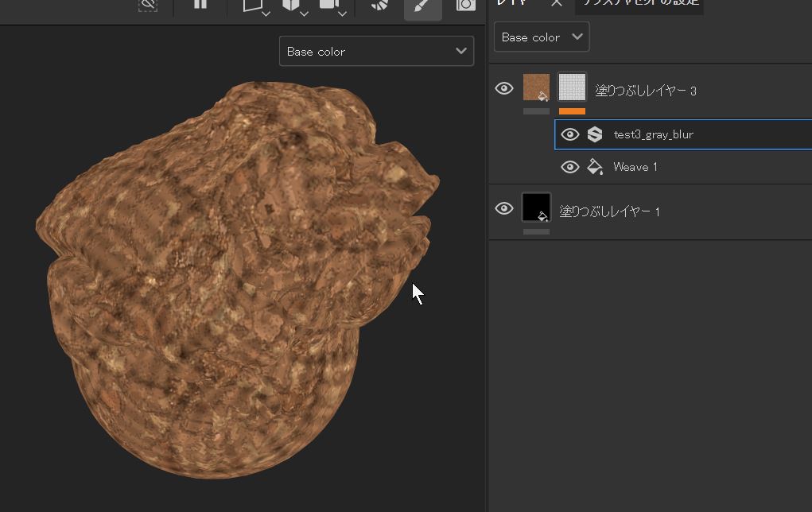Open the viewport Base color dropdown
The image size is (812, 512).
click(376, 52)
